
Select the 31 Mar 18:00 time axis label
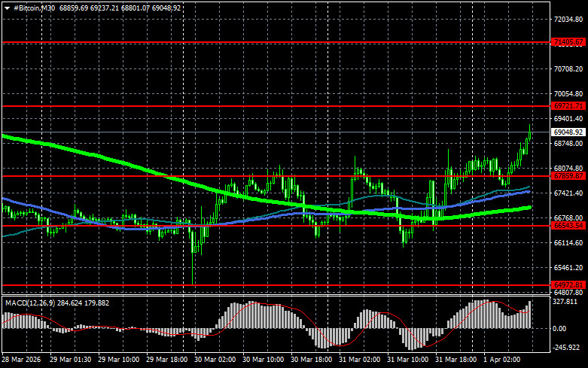pos(455,360)
